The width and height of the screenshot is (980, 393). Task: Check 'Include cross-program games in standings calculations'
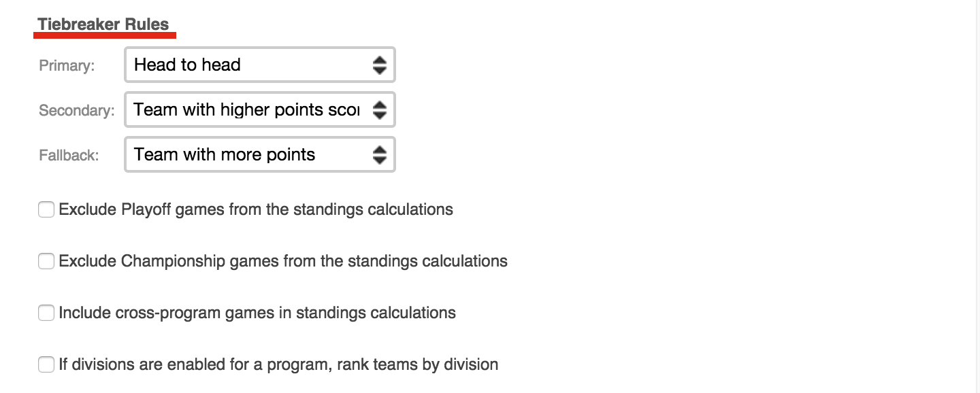click(x=46, y=313)
